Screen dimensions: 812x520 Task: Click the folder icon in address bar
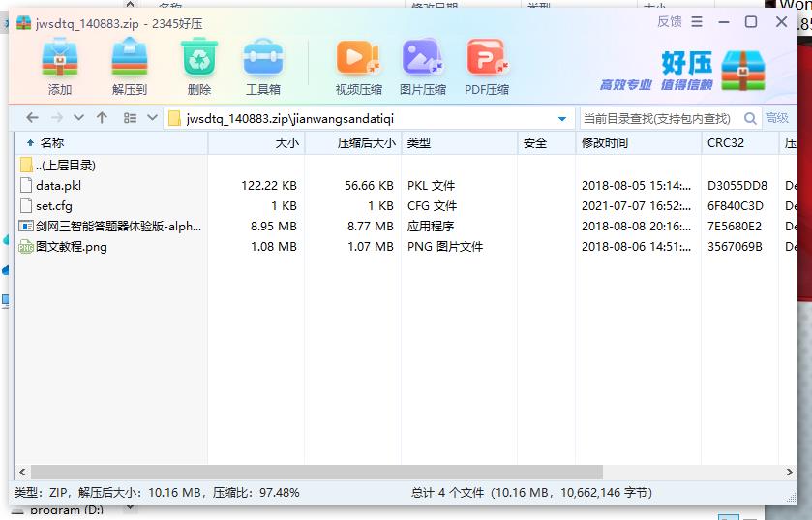pyautogui.click(x=175, y=118)
